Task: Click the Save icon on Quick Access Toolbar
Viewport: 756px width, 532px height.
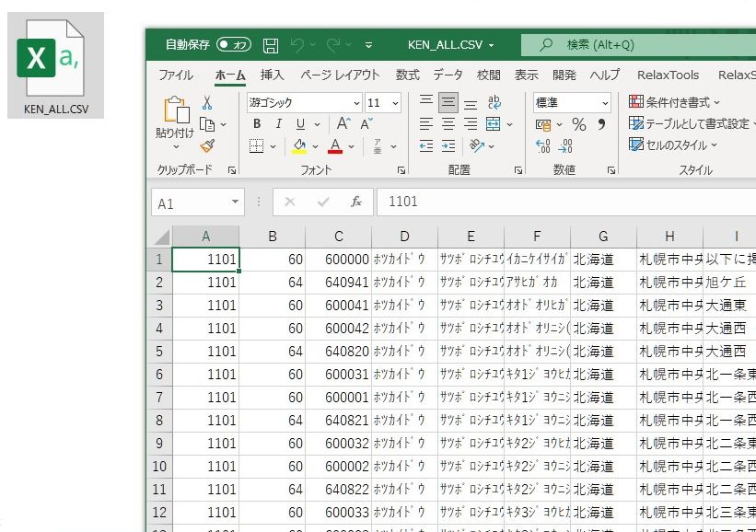Action: (x=269, y=44)
